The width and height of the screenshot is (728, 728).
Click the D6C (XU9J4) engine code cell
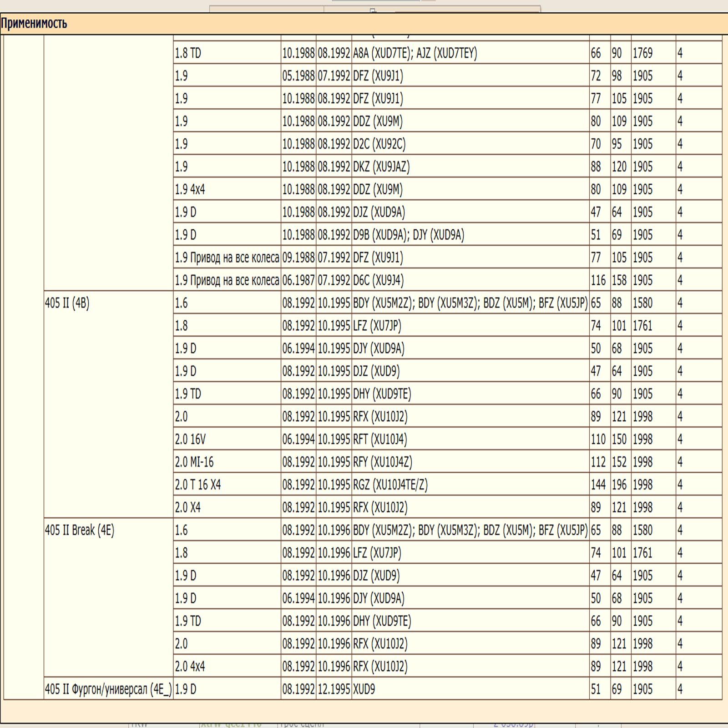[378, 280]
